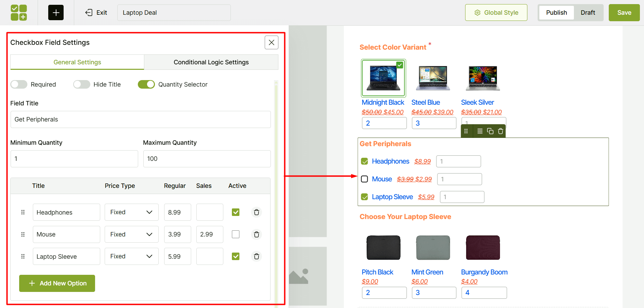The width and height of the screenshot is (644, 308).
Task: Click the Maximum Quantity input field
Action: (x=207, y=158)
